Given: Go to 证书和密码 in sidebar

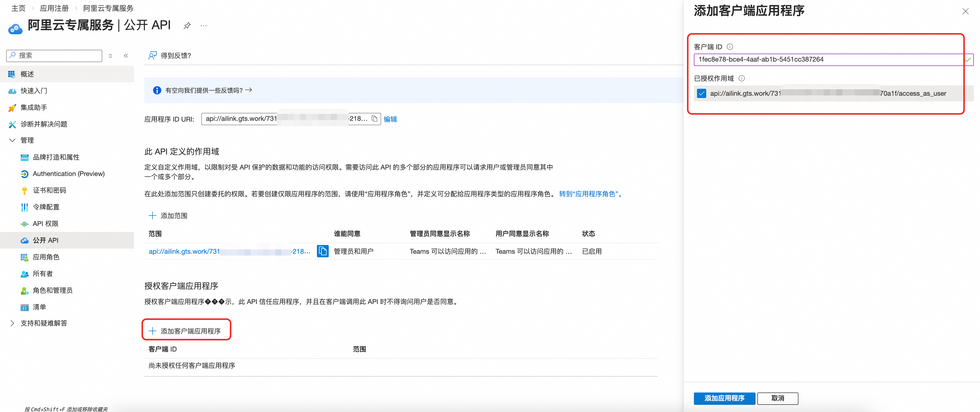Looking at the screenshot, I should pyautogui.click(x=49, y=190).
